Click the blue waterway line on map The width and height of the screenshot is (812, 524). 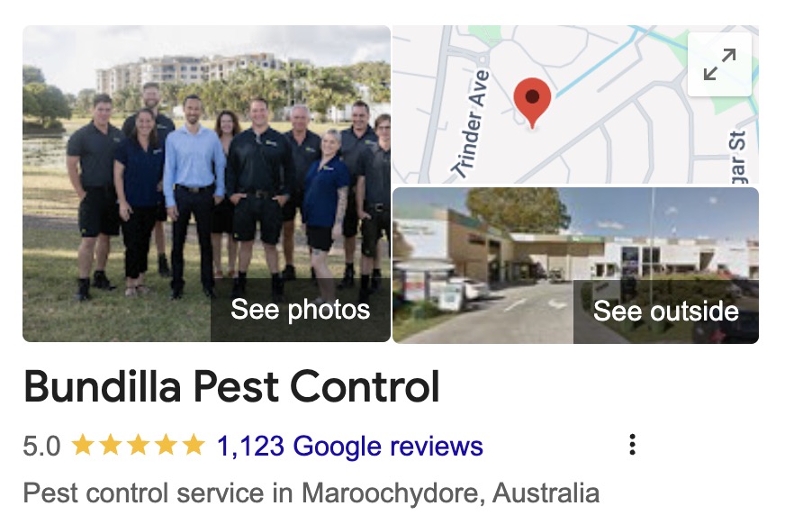[x=597, y=63]
